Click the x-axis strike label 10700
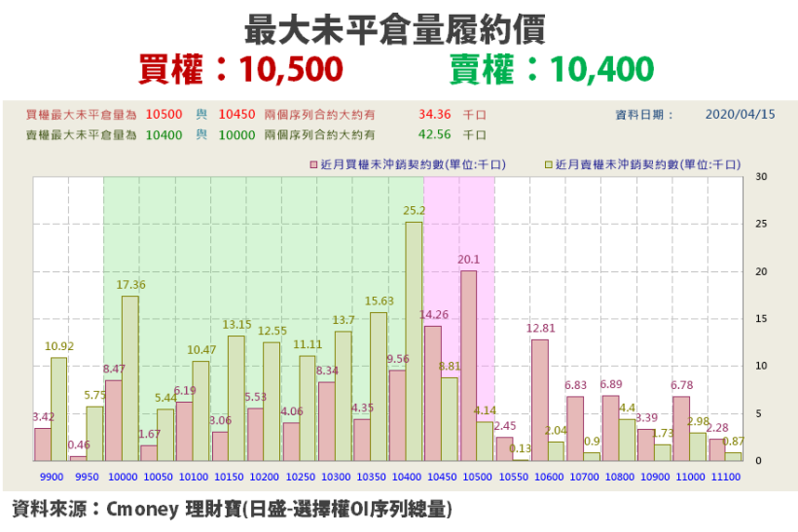This screenshot has width=798, height=532. coord(584,478)
